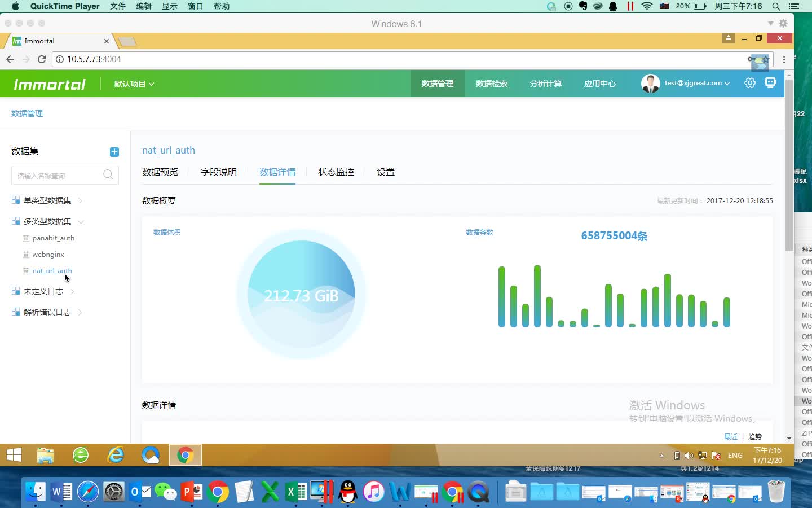Select 数据管理 in top navigation

pyautogui.click(x=438, y=84)
